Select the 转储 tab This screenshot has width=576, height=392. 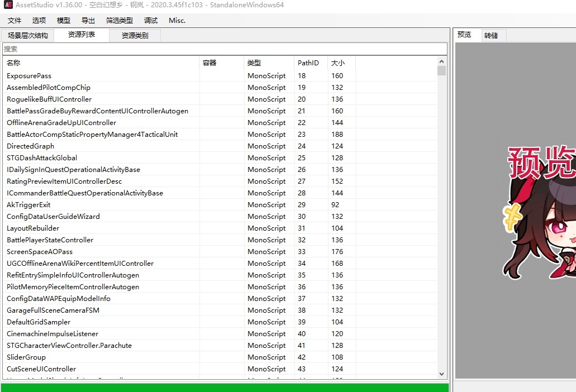click(x=491, y=36)
